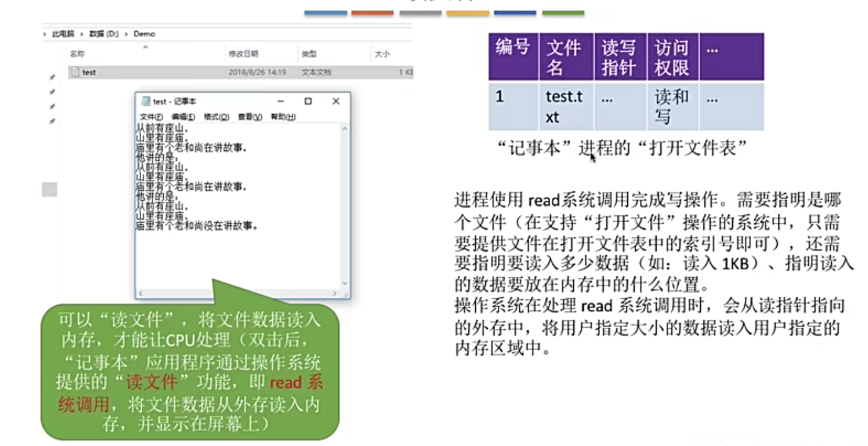This screenshot has width=868, height=446.
Task: Click the 此电脑 breadcrumb in address bar
Action: (63, 34)
